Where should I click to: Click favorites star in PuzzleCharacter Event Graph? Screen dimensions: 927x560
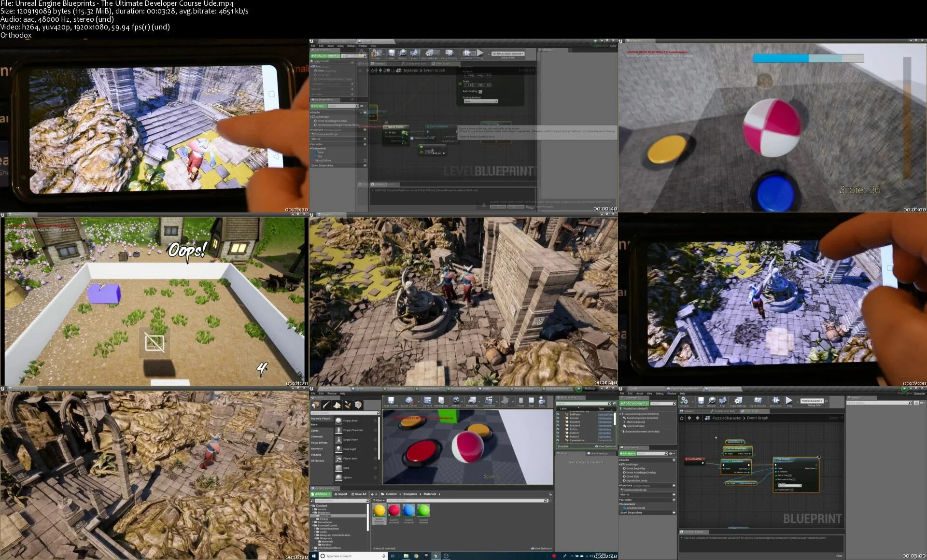point(682,418)
